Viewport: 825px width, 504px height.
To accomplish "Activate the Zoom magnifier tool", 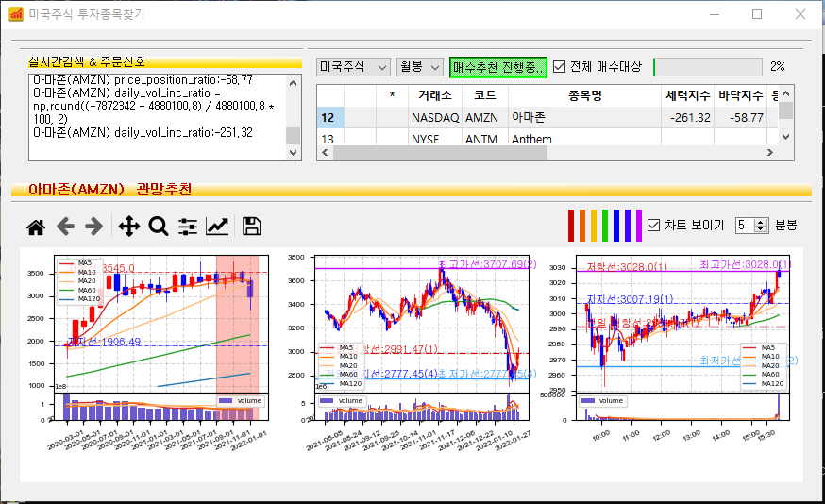I will [159, 227].
